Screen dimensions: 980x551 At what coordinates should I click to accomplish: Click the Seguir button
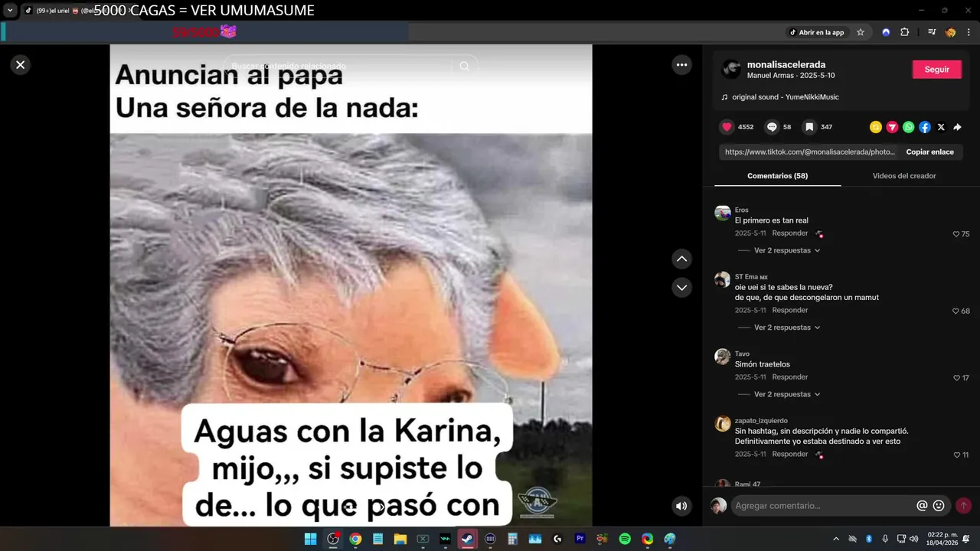(x=936, y=69)
